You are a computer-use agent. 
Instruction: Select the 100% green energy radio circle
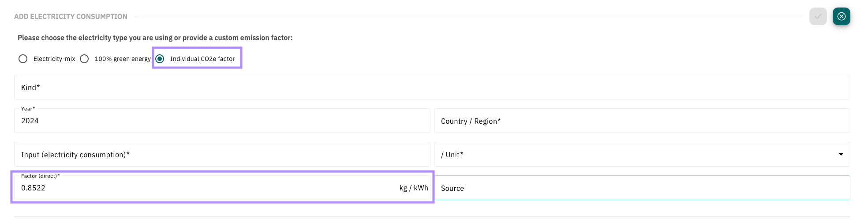pyautogui.click(x=84, y=59)
